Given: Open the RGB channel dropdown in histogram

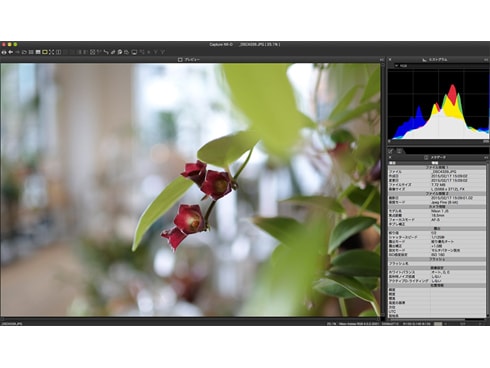Looking at the screenshot, I should (x=402, y=66).
